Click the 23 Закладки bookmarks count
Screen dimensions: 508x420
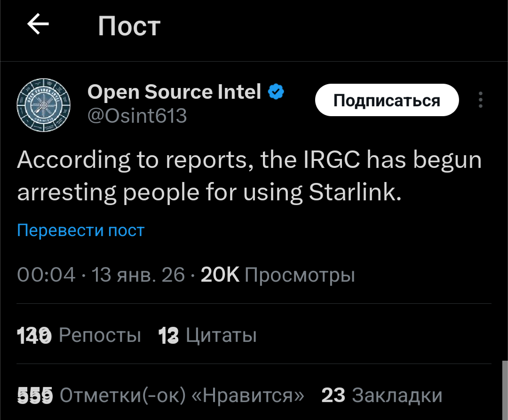point(382,395)
